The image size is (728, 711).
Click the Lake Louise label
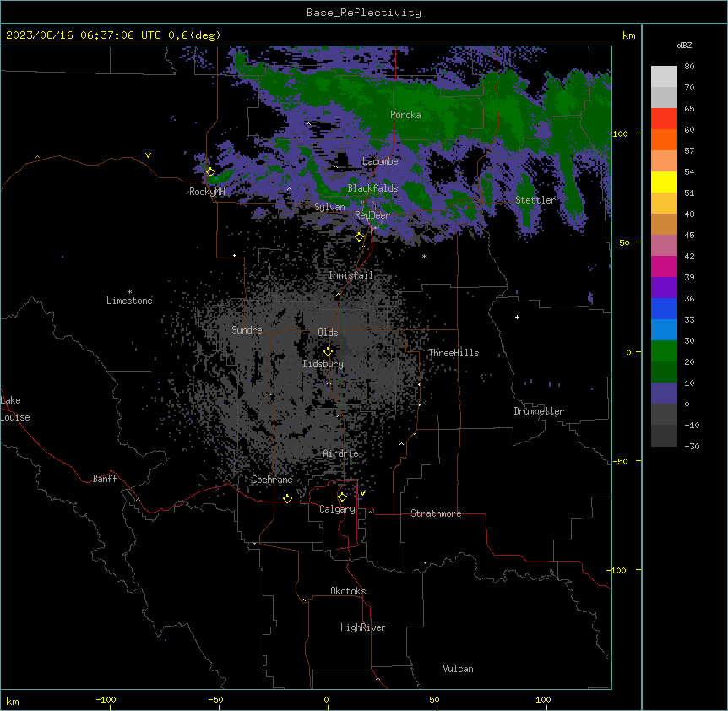(15, 409)
